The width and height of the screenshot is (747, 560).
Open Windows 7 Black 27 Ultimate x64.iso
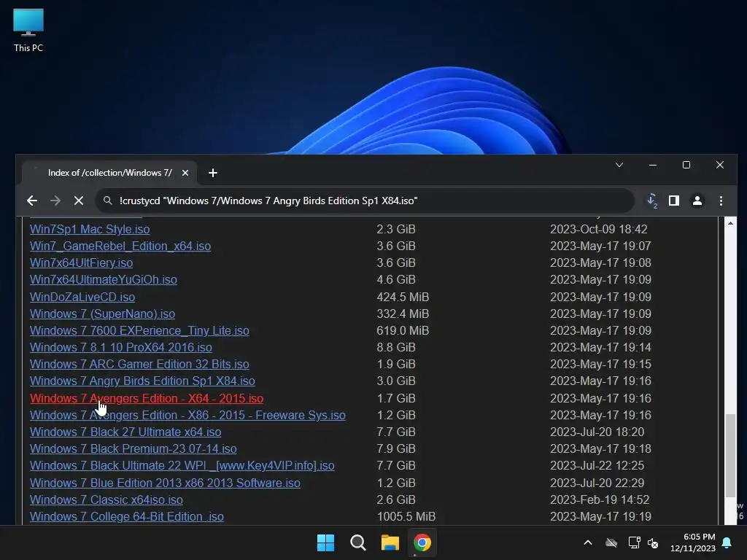(125, 432)
